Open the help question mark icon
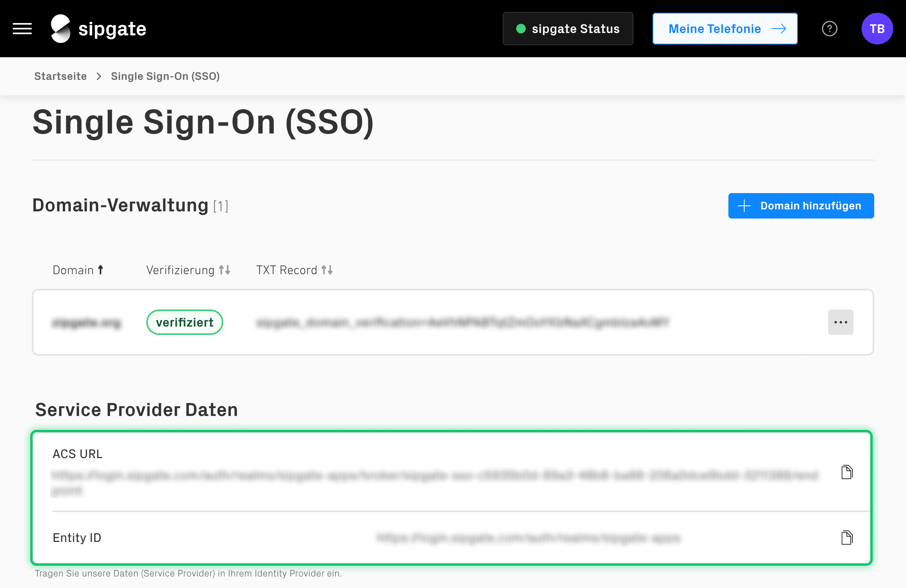 click(829, 29)
